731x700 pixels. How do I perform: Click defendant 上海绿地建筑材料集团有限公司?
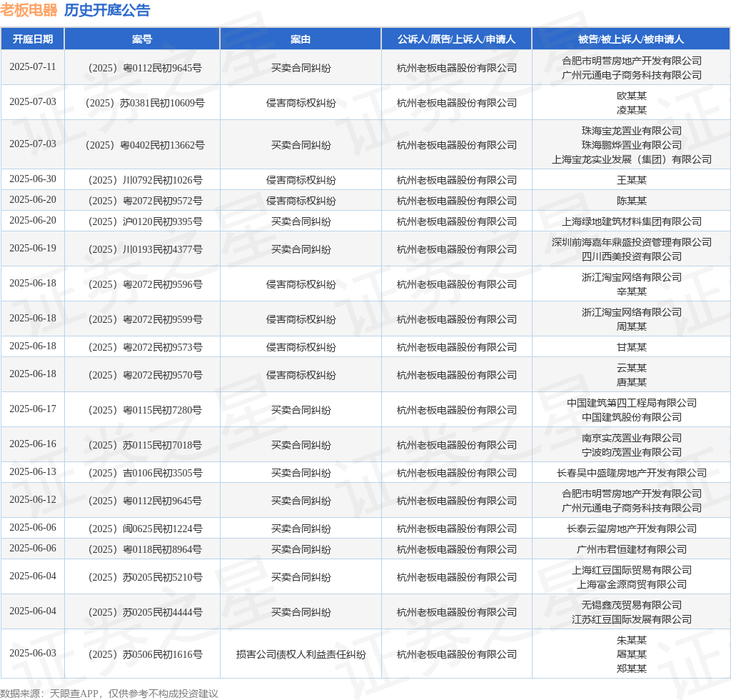tap(631, 221)
